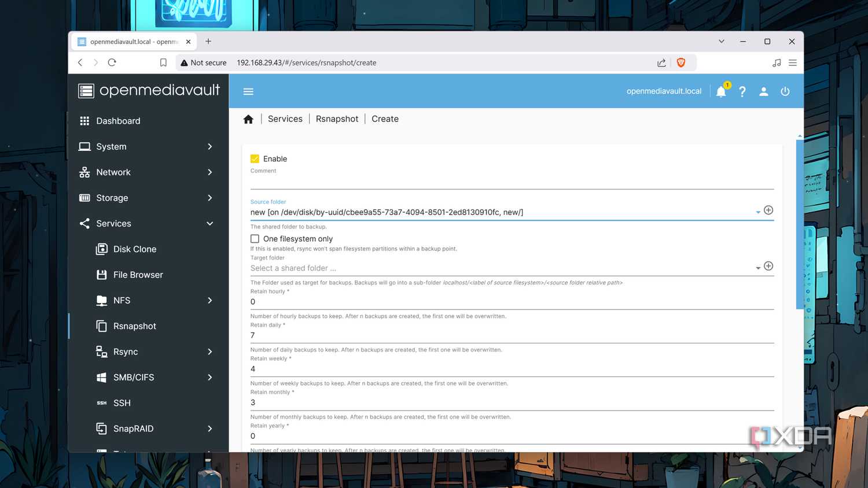Close the openmediavault.local browser tab
This screenshot has height=488, width=868.
pos(188,42)
